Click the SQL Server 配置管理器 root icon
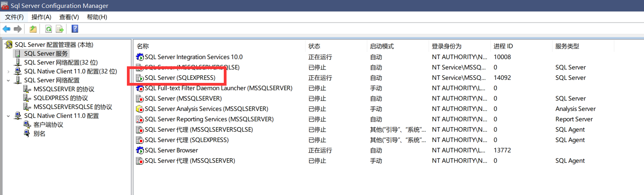 9,45
